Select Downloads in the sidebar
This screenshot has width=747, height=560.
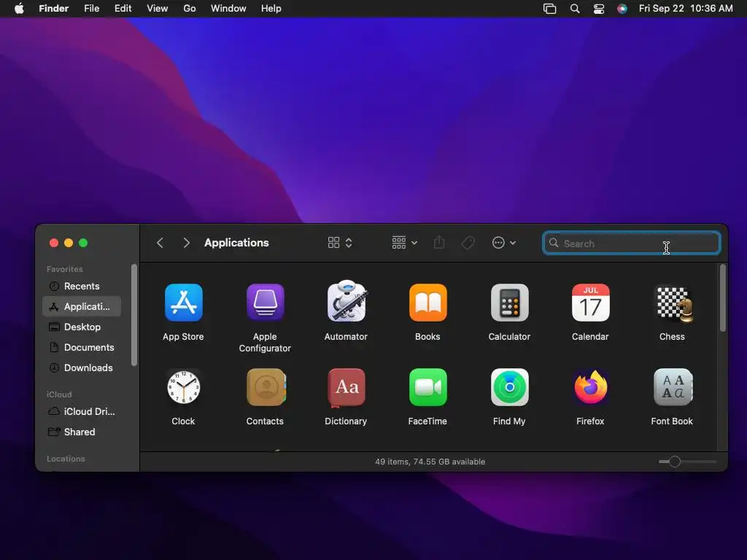82,368
